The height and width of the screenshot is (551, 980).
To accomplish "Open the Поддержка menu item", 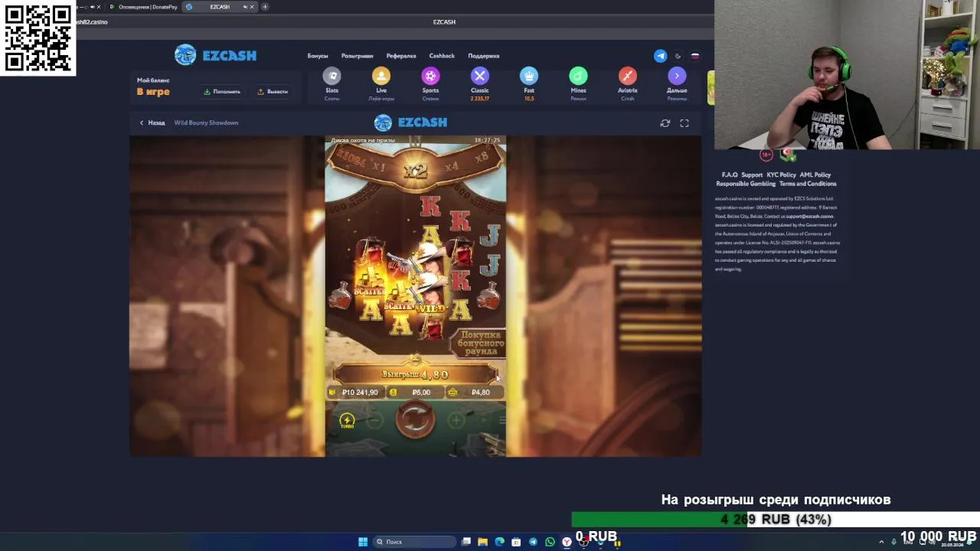I will pos(483,56).
